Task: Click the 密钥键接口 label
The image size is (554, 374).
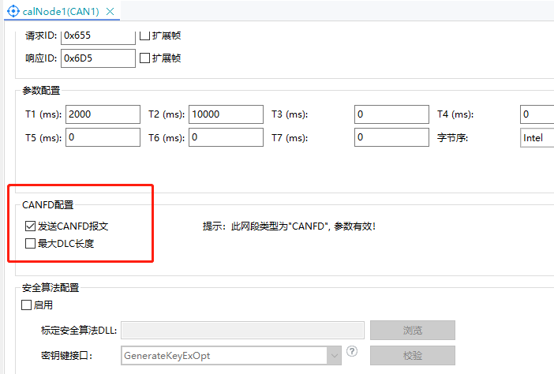Action: click(66, 356)
